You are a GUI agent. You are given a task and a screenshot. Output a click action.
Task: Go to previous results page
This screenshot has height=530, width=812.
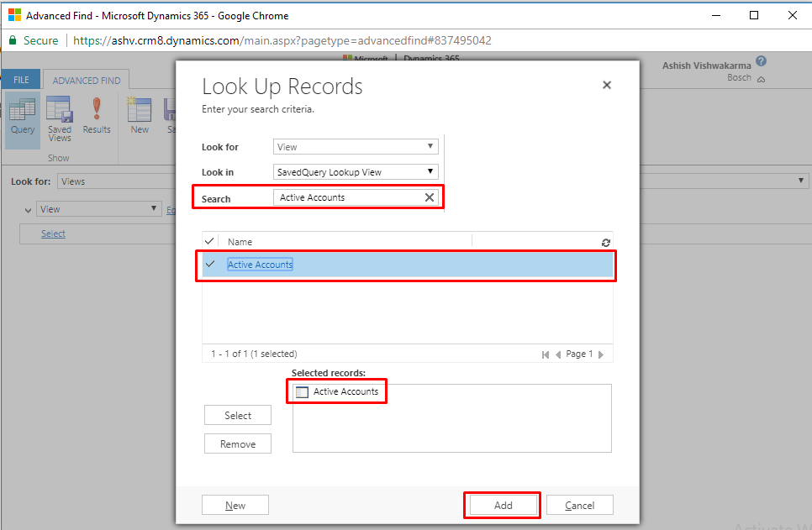(558, 354)
